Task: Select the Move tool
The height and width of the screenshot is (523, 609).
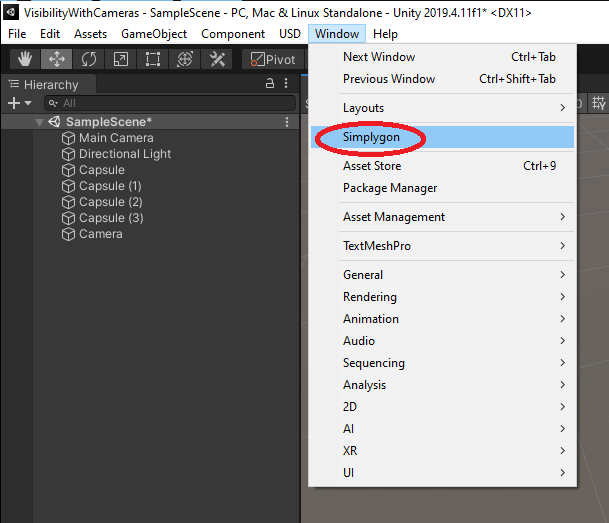Action: click(55, 60)
